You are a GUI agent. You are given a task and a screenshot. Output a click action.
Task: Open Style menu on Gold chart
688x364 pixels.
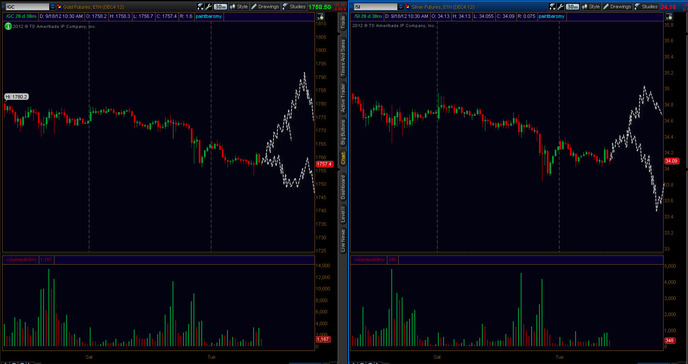[239, 7]
